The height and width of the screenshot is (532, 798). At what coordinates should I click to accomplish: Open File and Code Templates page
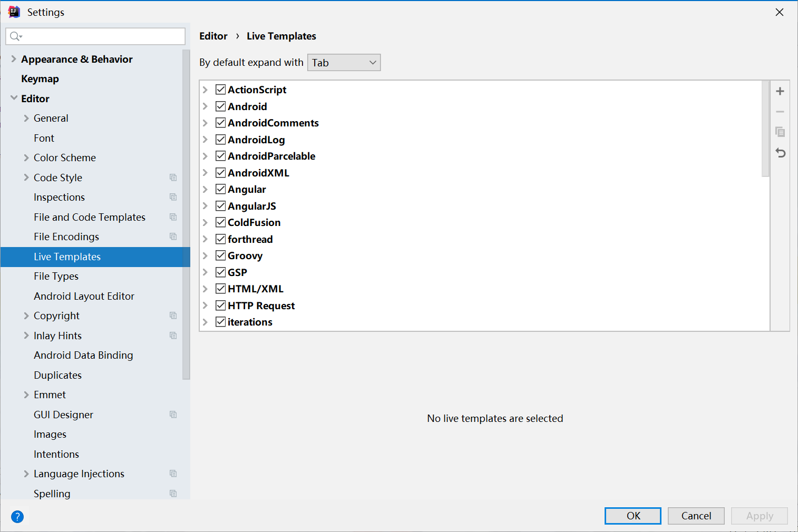[x=90, y=217]
